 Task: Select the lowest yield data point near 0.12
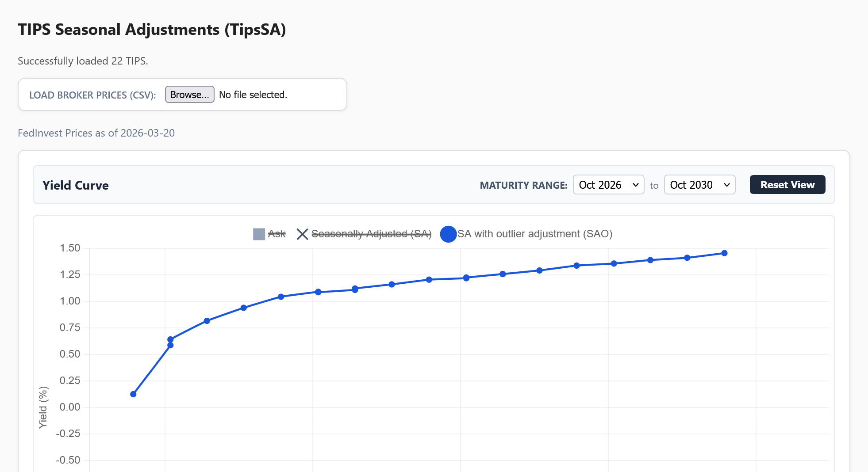tap(133, 394)
